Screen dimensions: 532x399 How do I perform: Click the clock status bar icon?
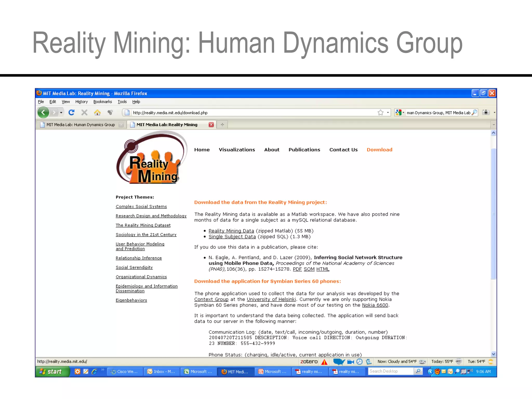pos(360,362)
